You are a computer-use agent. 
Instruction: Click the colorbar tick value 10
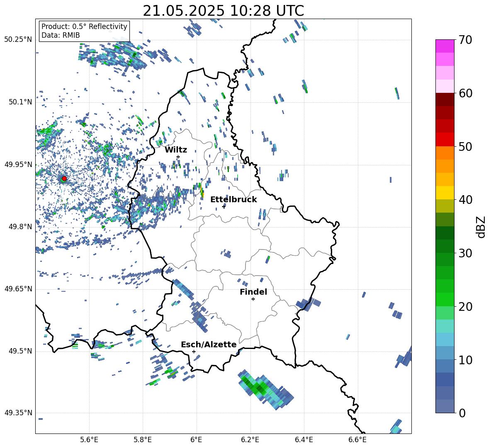tap(465, 360)
